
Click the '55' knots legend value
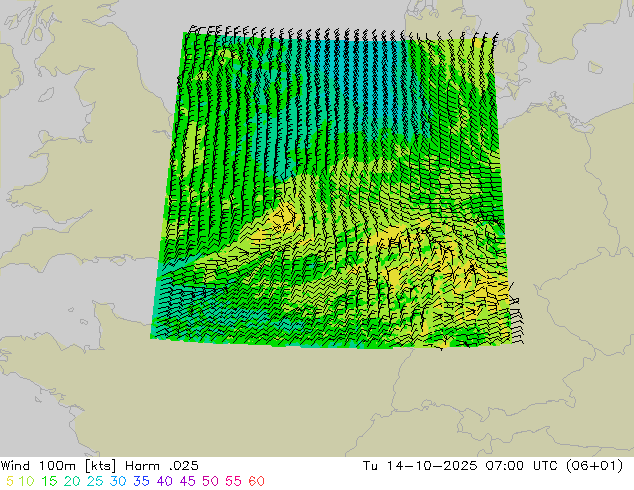click(233, 481)
